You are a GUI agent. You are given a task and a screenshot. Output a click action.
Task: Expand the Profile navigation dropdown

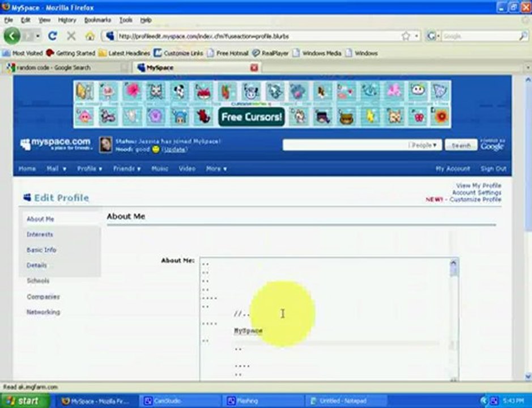pyautogui.click(x=90, y=169)
